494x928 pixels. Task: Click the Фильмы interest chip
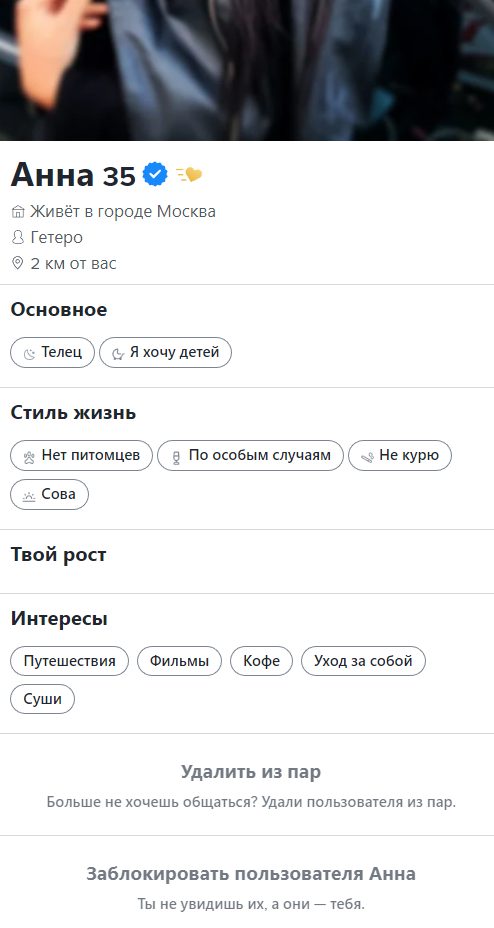pos(179,661)
